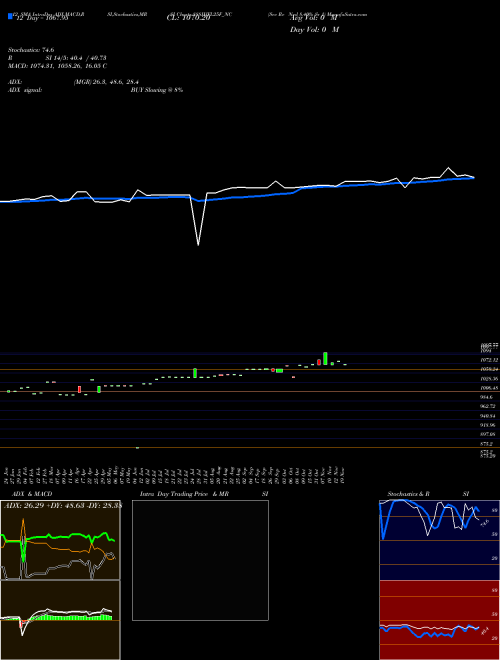
Task: Click the BUY Slowing @ 8% signal text
Action: click(157, 90)
